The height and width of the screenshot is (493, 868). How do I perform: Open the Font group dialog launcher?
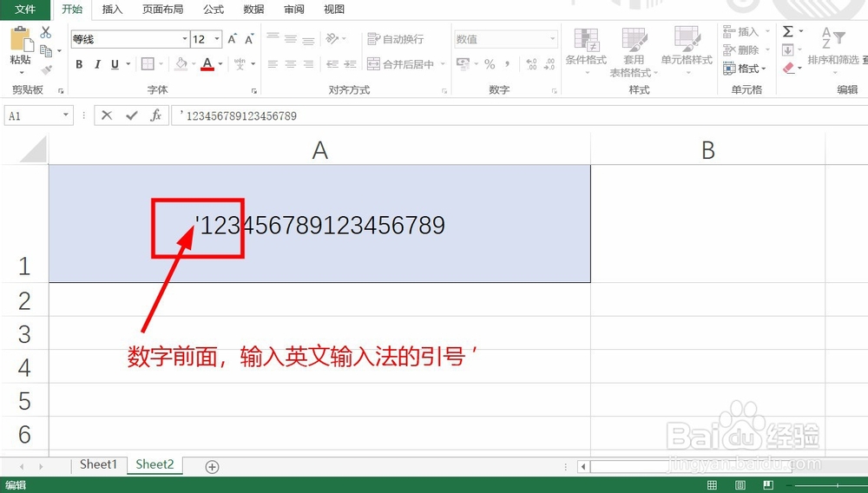coord(253,91)
